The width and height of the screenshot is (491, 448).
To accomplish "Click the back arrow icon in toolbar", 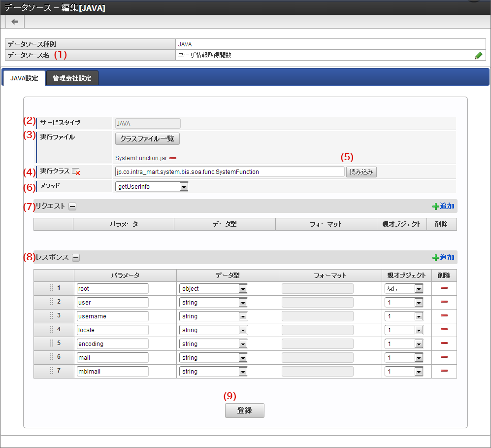I will (x=14, y=22).
